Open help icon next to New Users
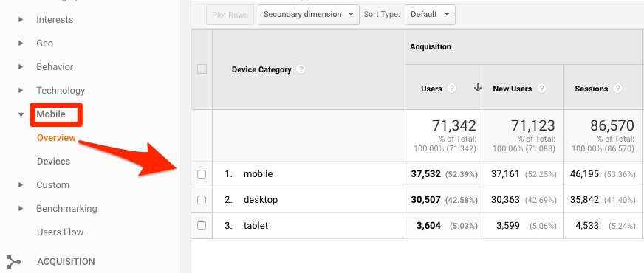The image size is (644, 273). tap(542, 89)
